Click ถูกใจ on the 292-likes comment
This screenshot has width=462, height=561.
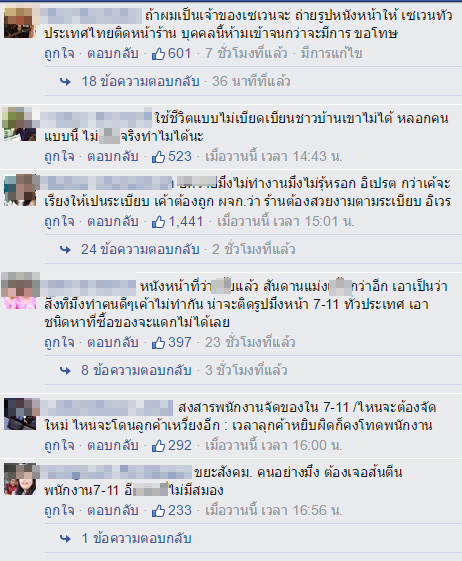59,446
